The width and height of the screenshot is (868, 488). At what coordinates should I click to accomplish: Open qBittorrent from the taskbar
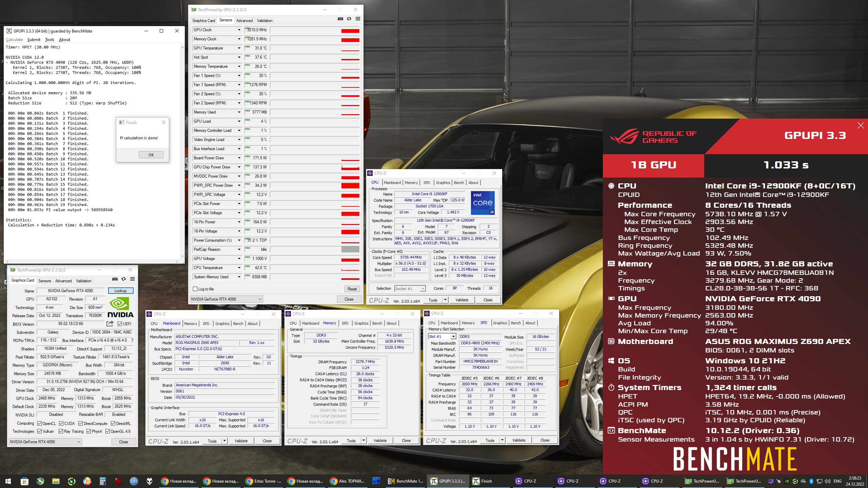tap(134, 481)
